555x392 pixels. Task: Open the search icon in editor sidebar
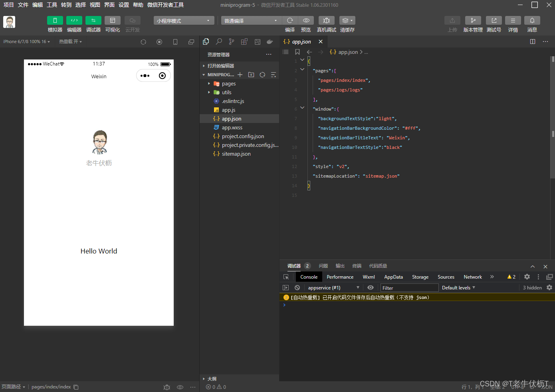coord(219,42)
